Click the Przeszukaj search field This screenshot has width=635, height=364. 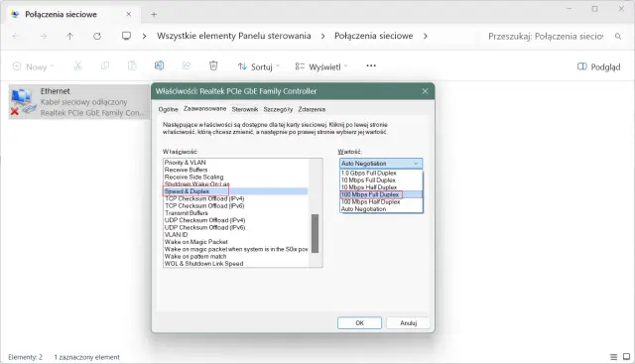[545, 37]
